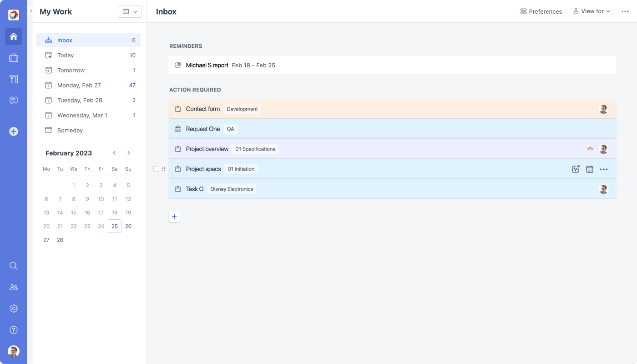637x364 pixels.
Task: Open Preferences
Action: click(541, 11)
